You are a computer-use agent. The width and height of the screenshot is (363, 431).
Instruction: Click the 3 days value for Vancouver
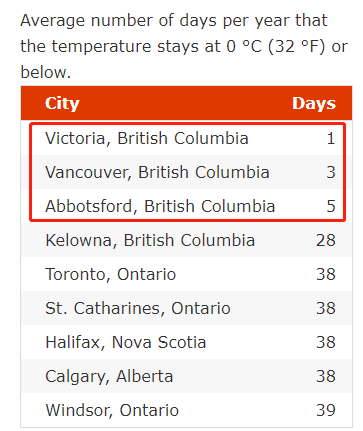(331, 172)
